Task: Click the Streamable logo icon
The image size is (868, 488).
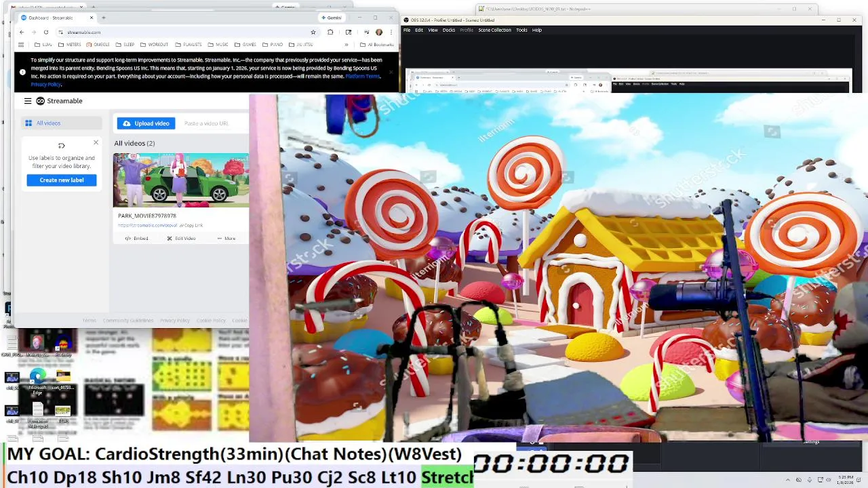Action: tap(40, 101)
